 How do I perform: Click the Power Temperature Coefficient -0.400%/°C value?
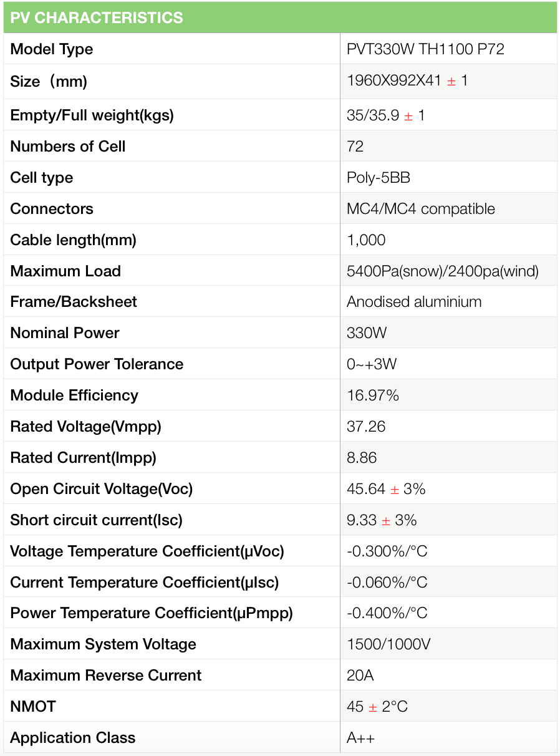click(x=387, y=613)
